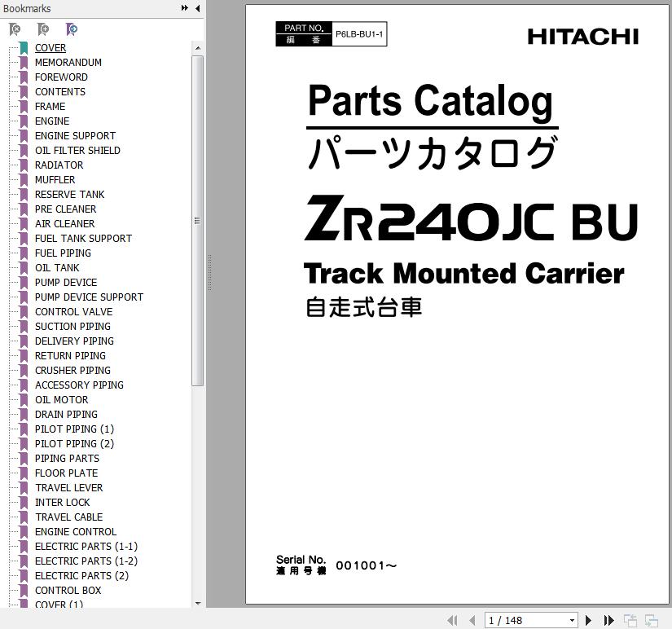672x629 pixels.
Task: Click the bookmark icon beside FLOOR PLATE
Action: tap(24, 473)
